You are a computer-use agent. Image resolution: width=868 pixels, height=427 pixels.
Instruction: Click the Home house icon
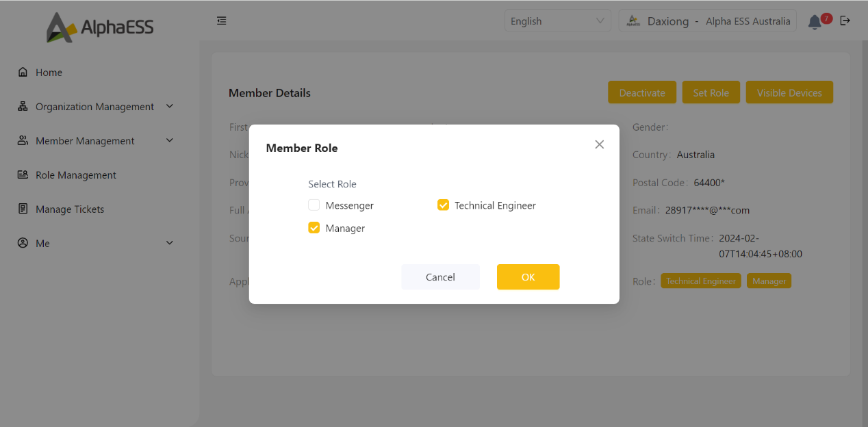coord(23,73)
